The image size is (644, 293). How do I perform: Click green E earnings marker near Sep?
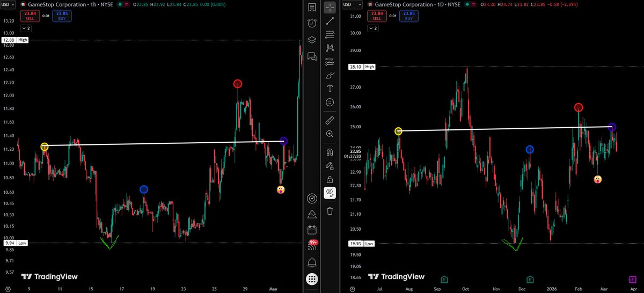tap(444, 279)
